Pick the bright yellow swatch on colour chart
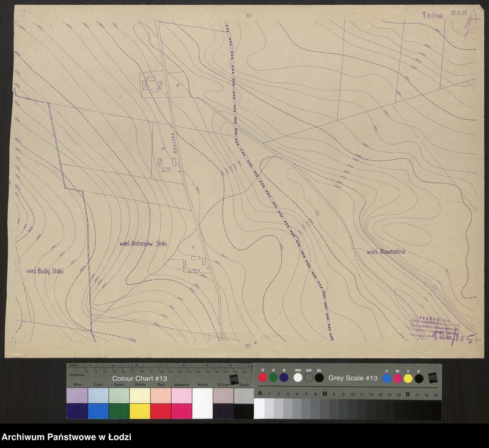Image resolution: width=489 pixels, height=448 pixels. click(x=140, y=411)
